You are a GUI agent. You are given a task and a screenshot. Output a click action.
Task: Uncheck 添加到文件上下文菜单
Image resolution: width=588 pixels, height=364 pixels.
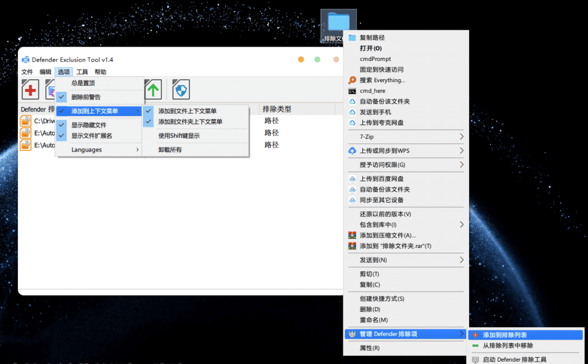195,111
